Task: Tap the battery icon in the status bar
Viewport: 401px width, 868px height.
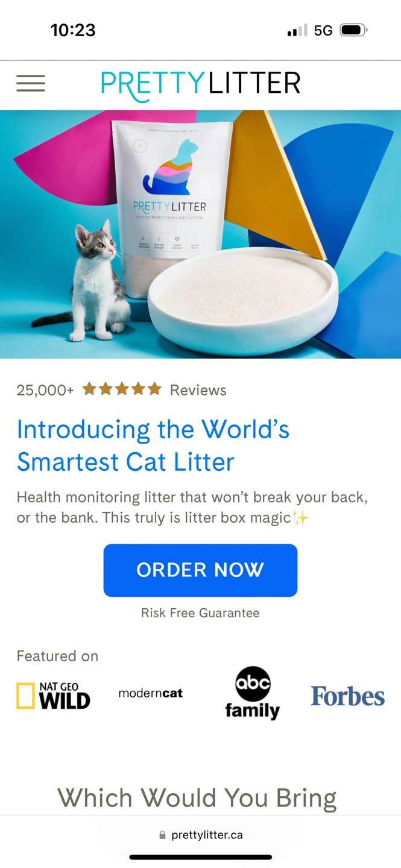Action: click(353, 30)
